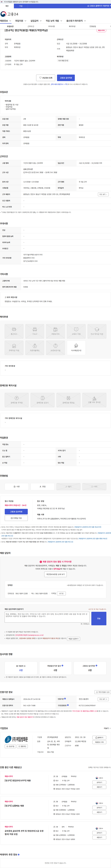Click the 관심기업 star button

[x=10, y=746]
